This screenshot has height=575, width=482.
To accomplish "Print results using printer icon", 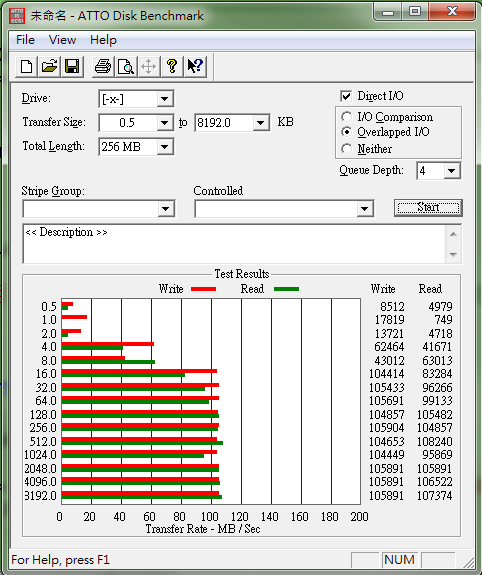I will [103, 67].
